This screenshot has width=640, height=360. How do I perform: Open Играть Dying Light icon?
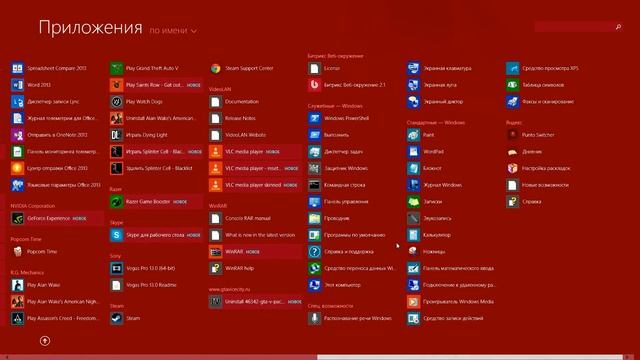pos(116,135)
